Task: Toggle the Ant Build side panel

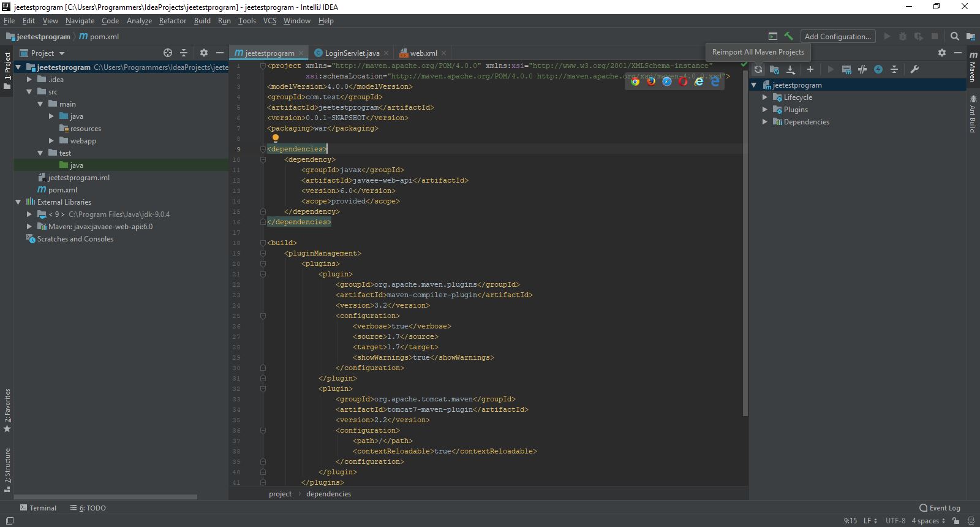Action: point(973,114)
